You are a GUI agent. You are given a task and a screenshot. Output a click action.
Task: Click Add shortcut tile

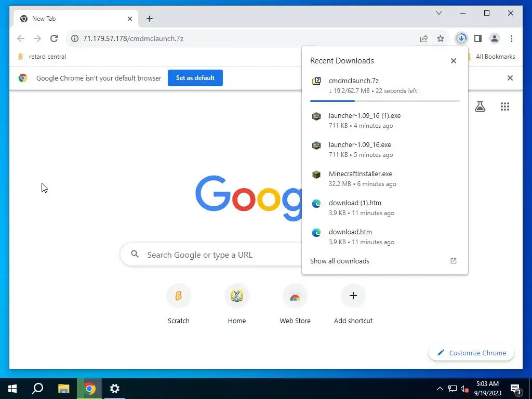coord(353,303)
